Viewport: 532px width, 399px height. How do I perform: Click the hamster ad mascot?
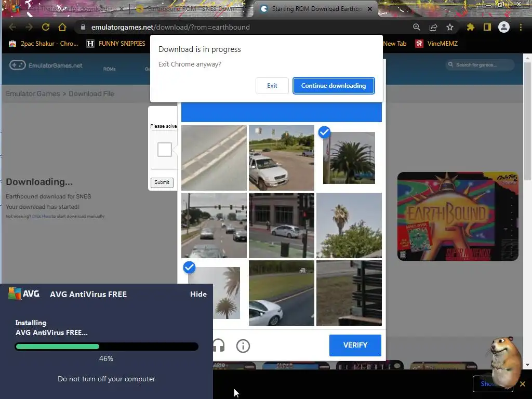[x=506, y=362]
